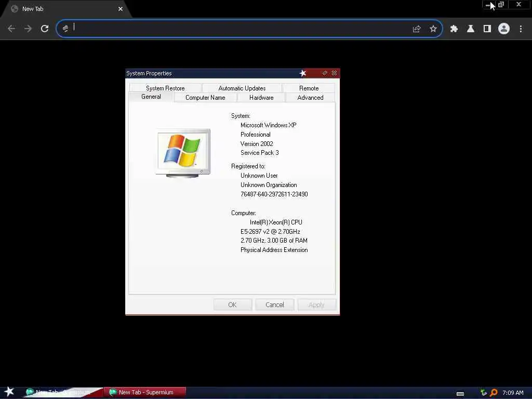532x399 pixels.
Task: Click the 'Physical Address Extension' text
Action: point(274,250)
